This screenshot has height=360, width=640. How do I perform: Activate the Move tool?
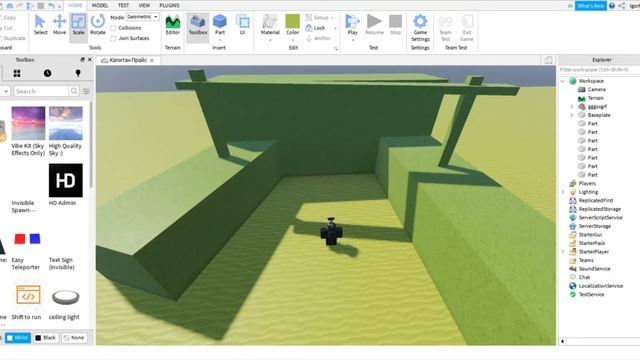(59, 24)
